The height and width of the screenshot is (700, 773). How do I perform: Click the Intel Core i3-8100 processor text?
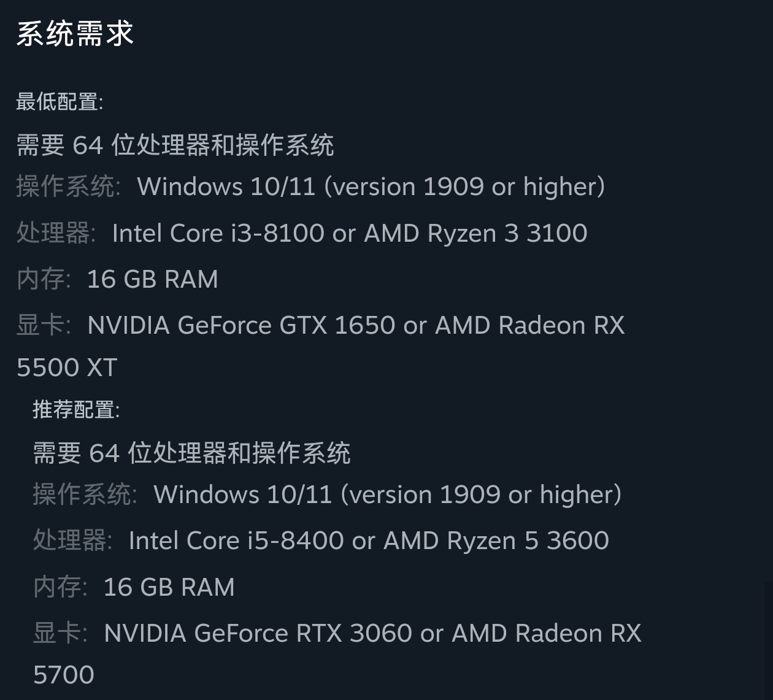(x=218, y=233)
